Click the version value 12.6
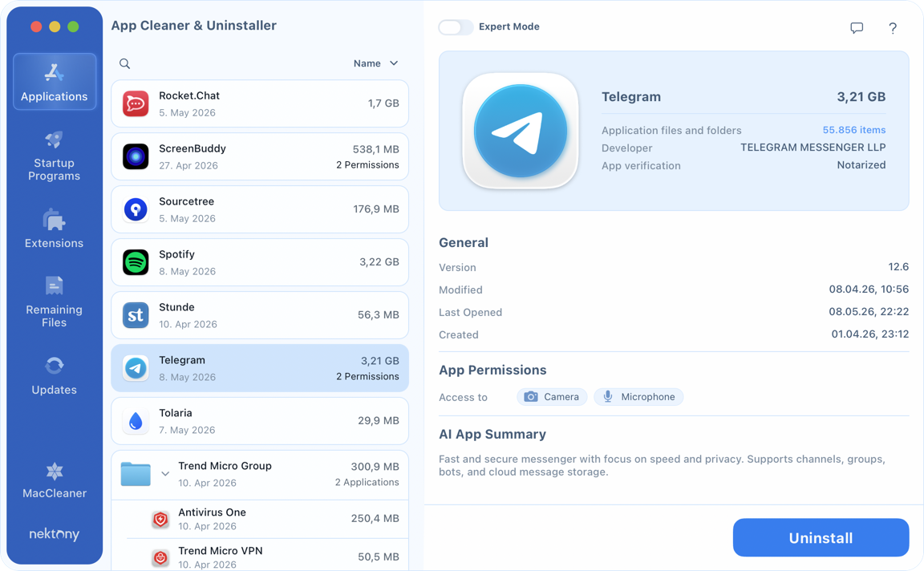 click(898, 267)
